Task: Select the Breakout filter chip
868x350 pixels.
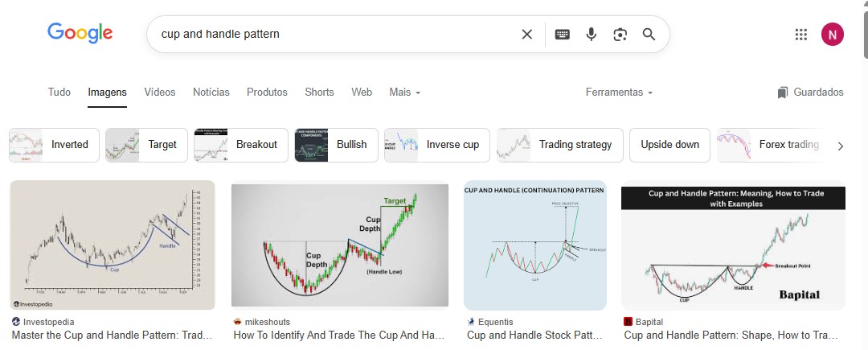Action: tap(241, 145)
